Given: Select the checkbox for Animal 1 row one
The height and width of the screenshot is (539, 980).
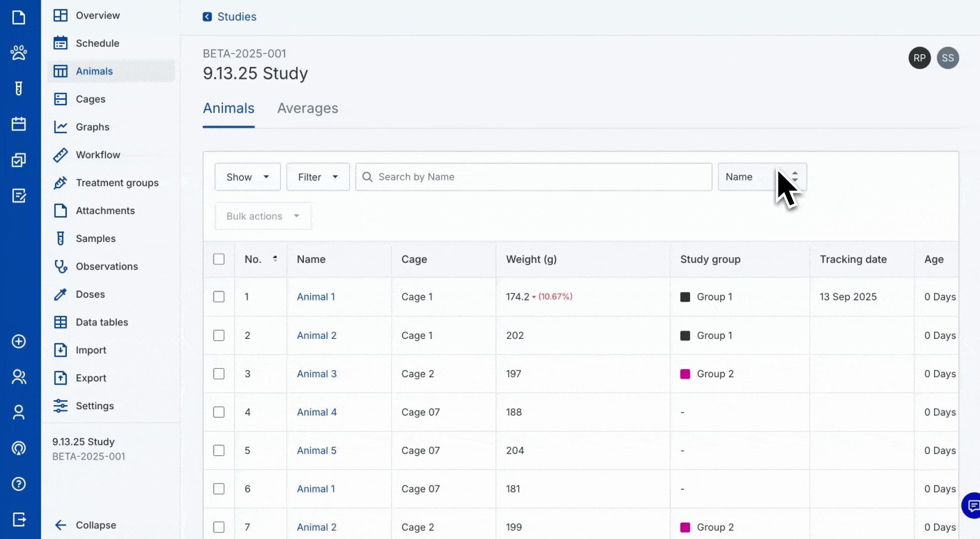Looking at the screenshot, I should click(219, 297).
